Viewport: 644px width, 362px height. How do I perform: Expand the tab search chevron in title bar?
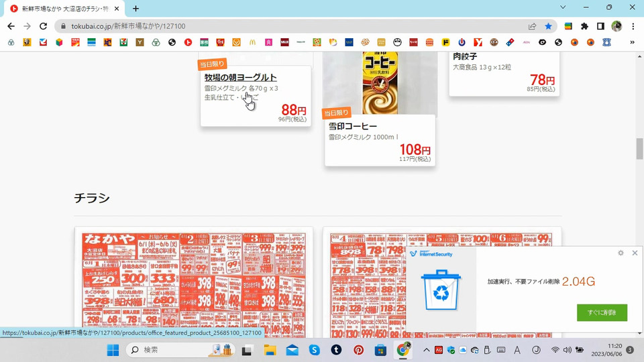[563, 7]
